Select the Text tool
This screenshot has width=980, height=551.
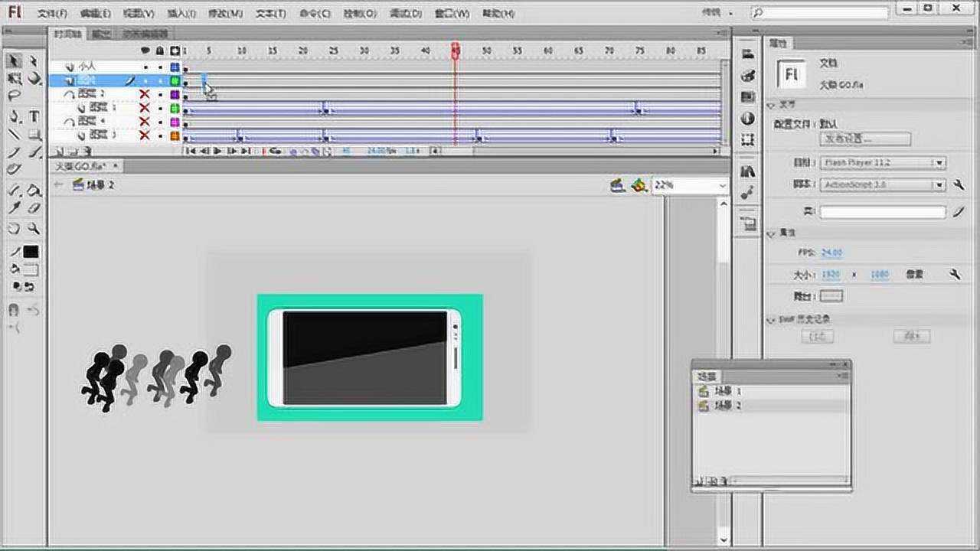point(34,117)
